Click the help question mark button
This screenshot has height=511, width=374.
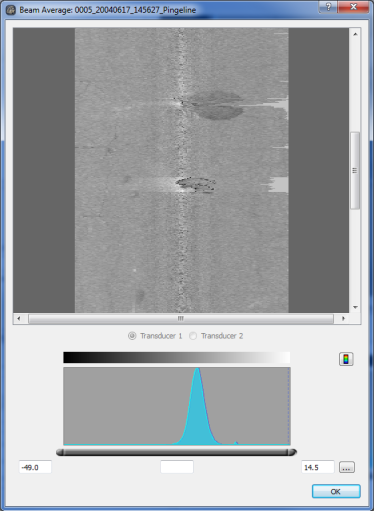pyautogui.click(x=328, y=7)
